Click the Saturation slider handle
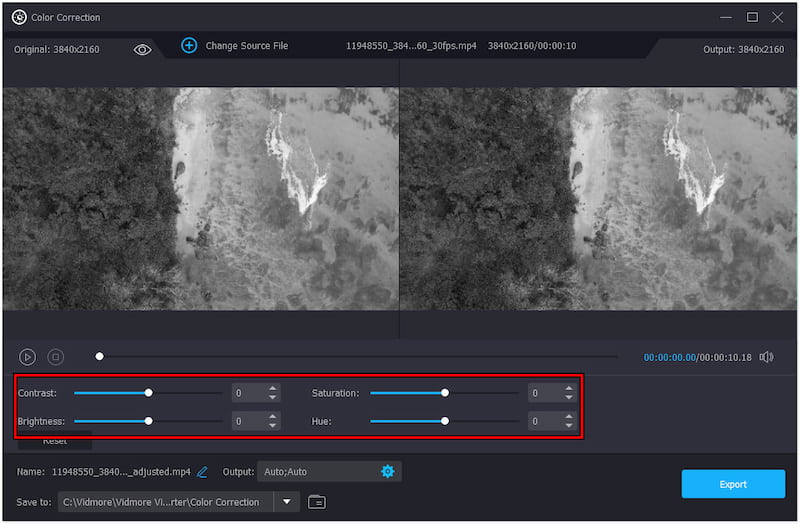800x524 pixels. pyautogui.click(x=445, y=393)
